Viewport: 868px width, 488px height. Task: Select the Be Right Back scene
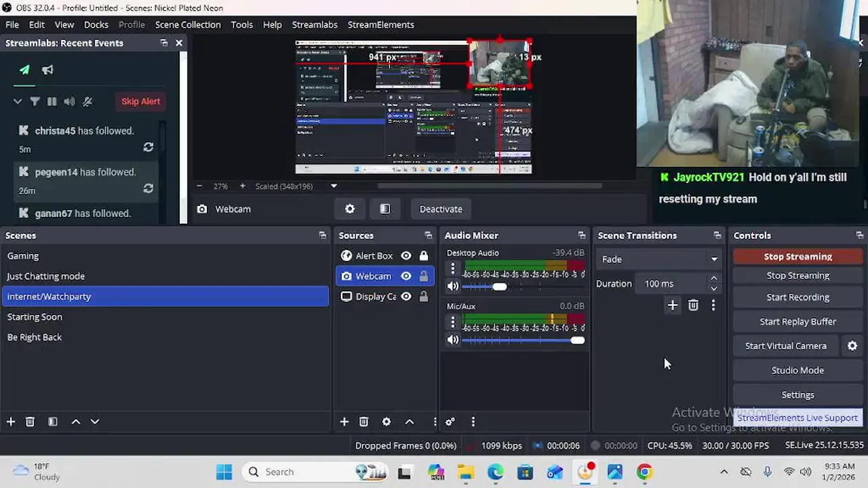165,338
